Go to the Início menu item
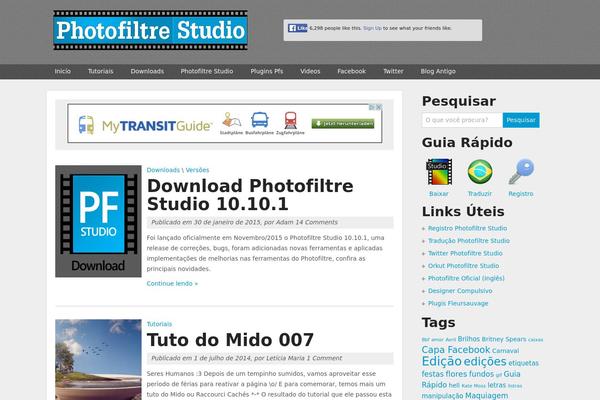Image resolution: width=600 pixels, height=400 pixels. [63, 71]
